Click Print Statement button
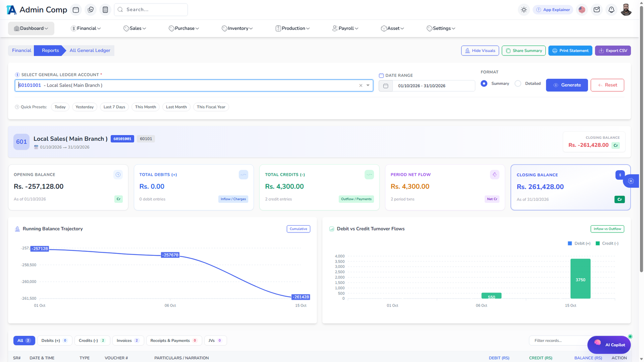This screenshot has width=644, height=362. coord(570,51)
